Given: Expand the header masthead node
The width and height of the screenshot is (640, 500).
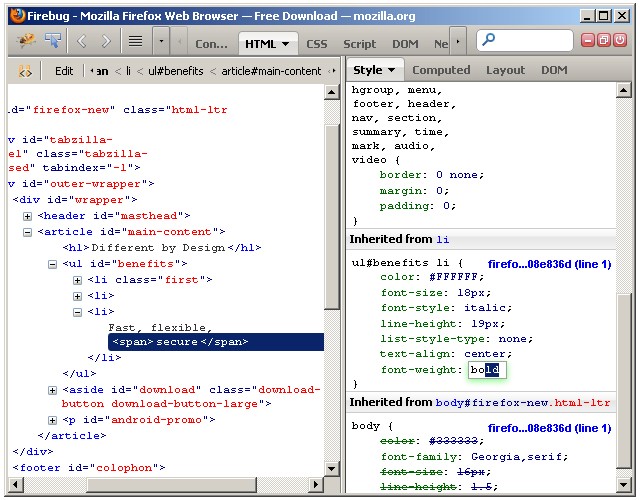Looking at the screenshot, I should pyautogui.click(x=27, y=216).
